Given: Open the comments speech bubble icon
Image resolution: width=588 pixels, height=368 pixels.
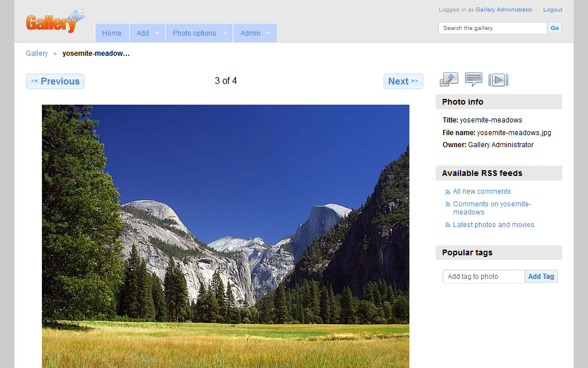Looking at the screenshot, I should tap(473, 80).
